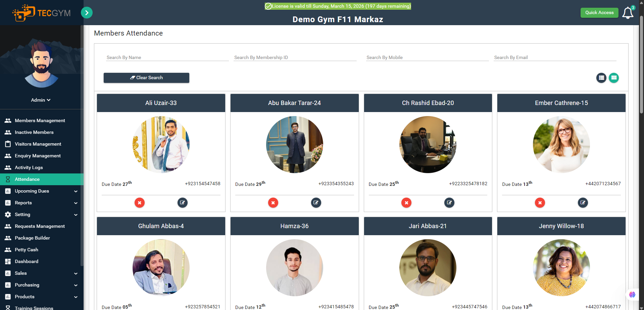Click the page vertical scrollbar
The image size is (644, 310).
641,64
